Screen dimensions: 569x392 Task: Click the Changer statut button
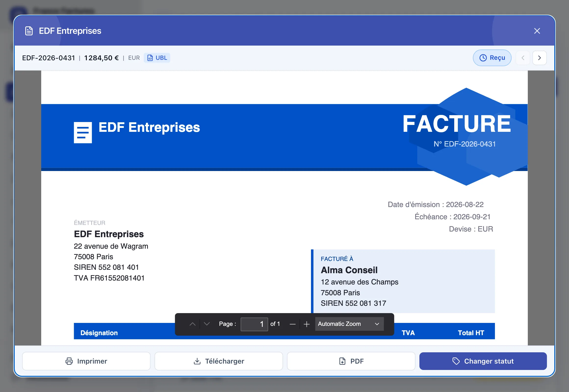pyautogui.click(x=483, y=361)
